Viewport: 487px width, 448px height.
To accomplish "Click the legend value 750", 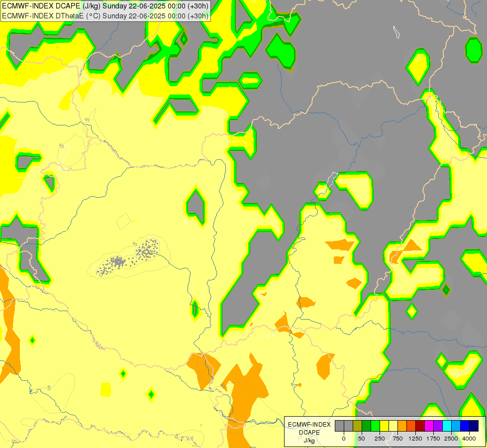I will pos(397,439).
